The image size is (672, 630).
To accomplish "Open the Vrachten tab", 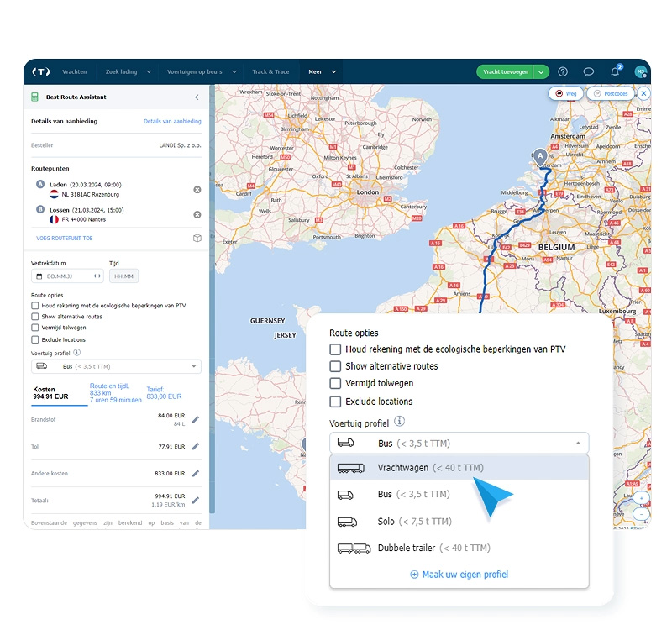I will click(x=74, y=71).
